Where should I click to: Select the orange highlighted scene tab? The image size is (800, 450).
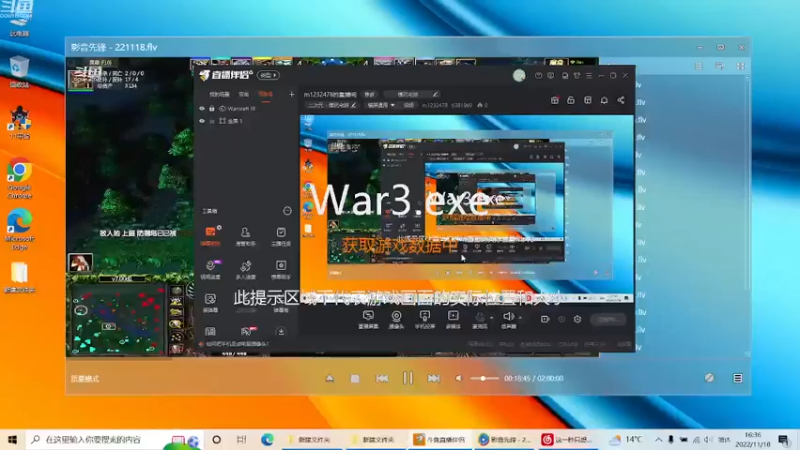[265, 94]
